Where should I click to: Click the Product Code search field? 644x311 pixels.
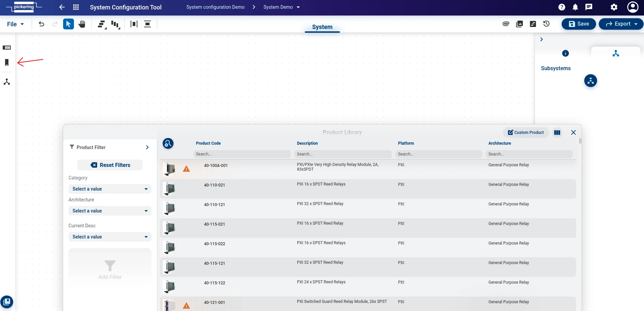242,154
